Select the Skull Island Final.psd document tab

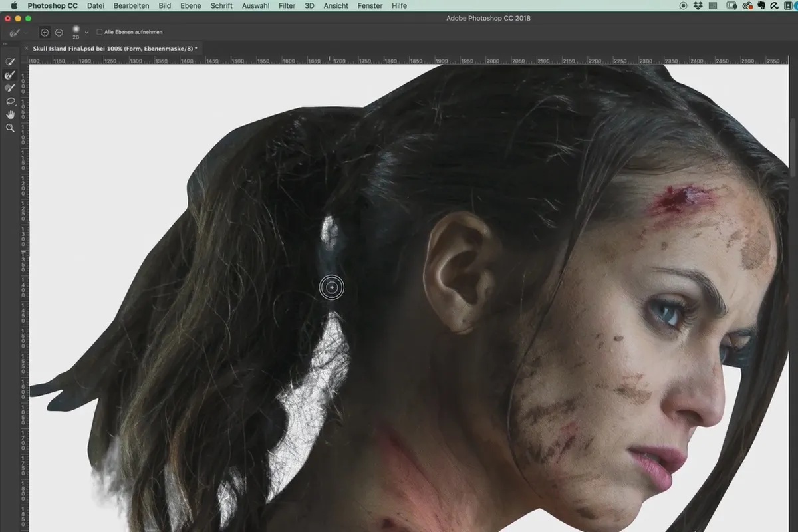[x=114, y=49]
